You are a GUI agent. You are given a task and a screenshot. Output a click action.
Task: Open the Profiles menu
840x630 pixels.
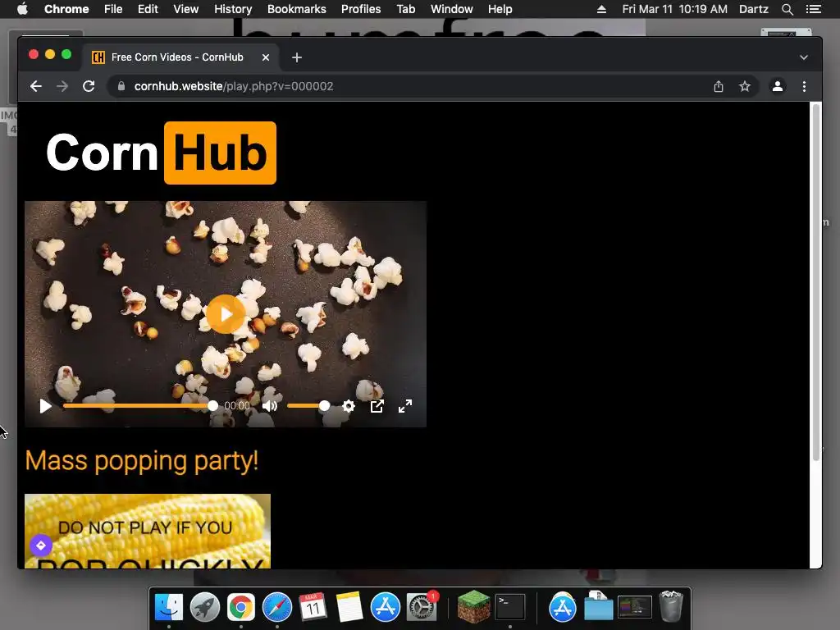point(361,9)
